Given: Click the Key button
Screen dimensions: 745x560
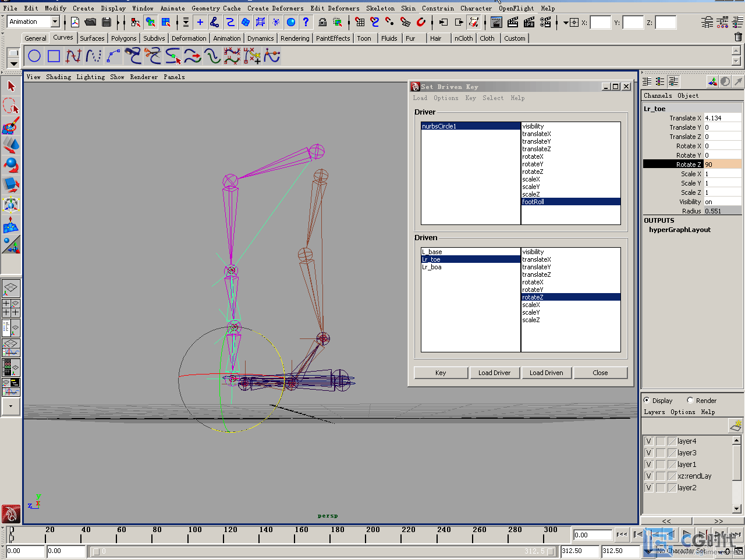Looking at the screenshot, I should coord(441,373).
